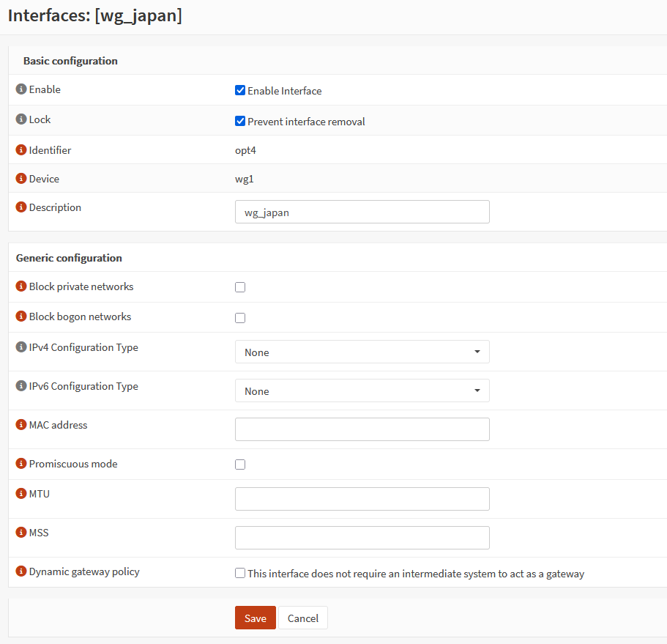Show help for Block bogon networks
Viewport: 667px width, 644px height.
(21, 317)
